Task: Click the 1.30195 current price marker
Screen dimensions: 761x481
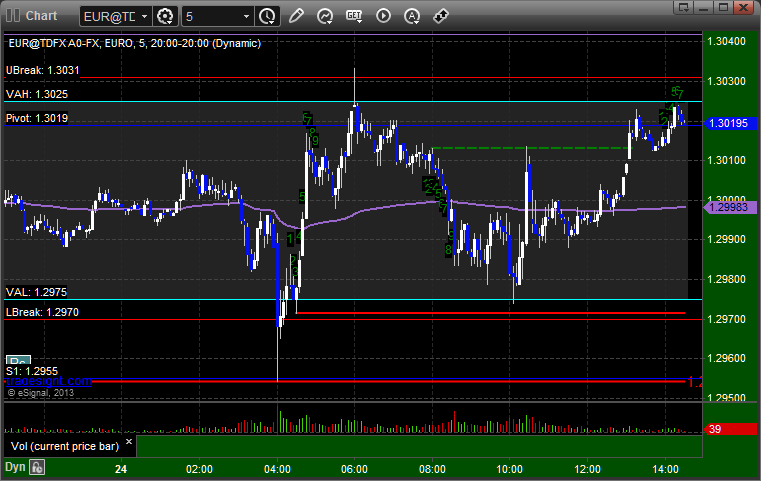Action: click(730, 123)
